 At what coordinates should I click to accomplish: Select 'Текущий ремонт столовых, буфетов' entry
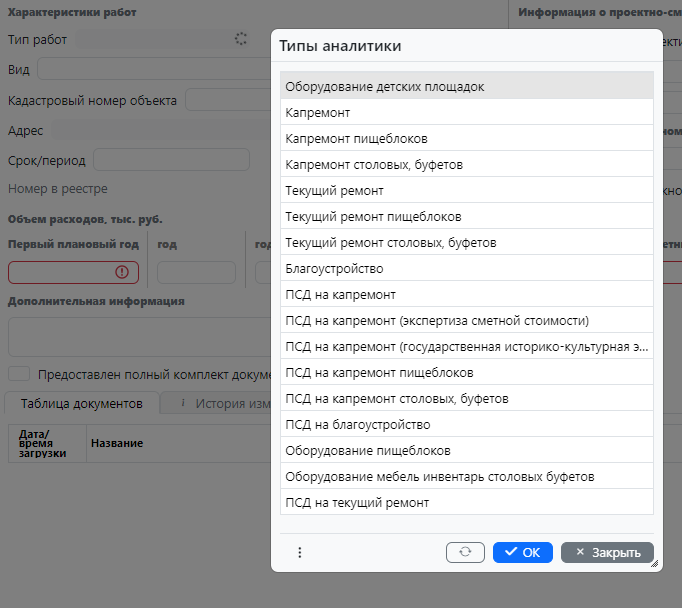coord(466,243)
